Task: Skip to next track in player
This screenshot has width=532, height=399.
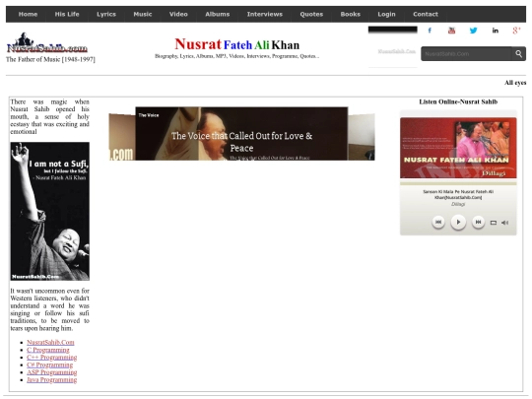Action: [478, 223]
